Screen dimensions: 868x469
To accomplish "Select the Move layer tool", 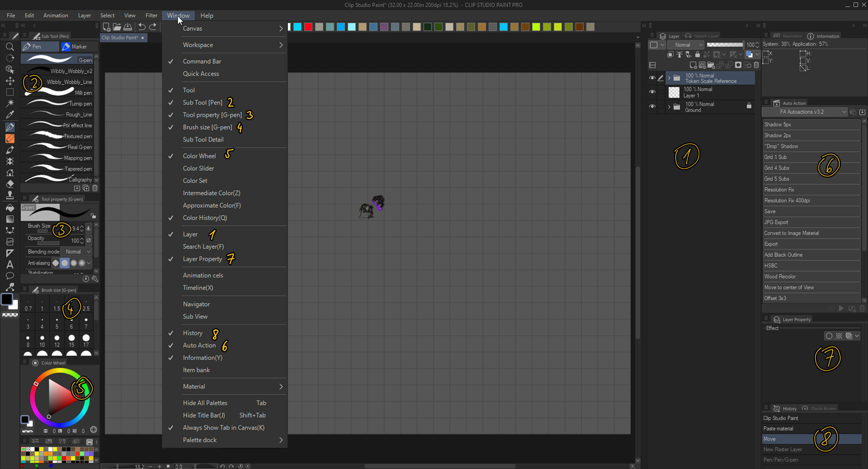I will 10,81.
